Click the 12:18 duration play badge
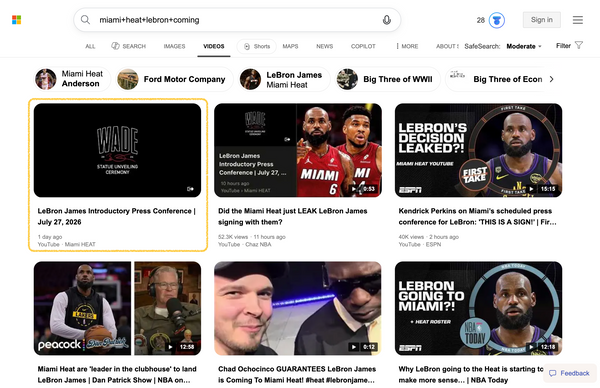Image resolution: width=600 pixels, height=388 pixels. [x=543, y=347]
